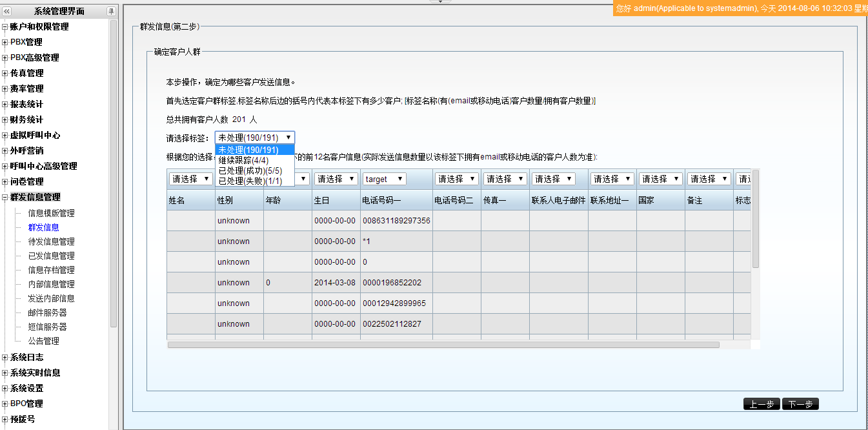Image resolution: width=868 pixels, height=430 pixels.
Task: Expand BPO管理 plus icon
Action: 5,404
